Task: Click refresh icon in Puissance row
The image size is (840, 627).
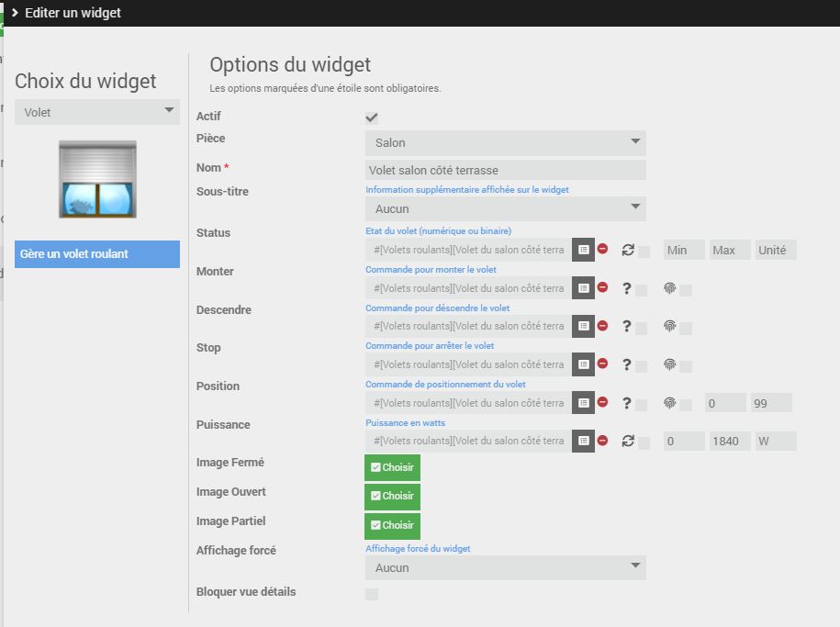Action: (x=628, y=442)
